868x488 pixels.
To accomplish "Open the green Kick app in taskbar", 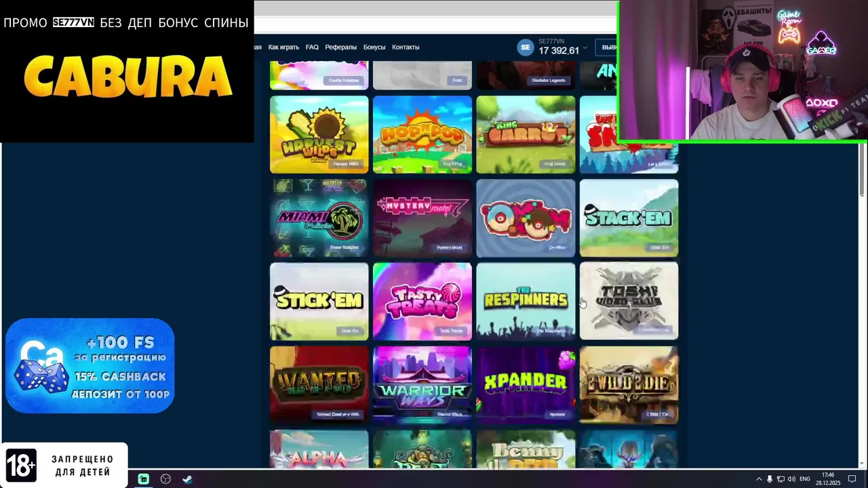I will tap(144, 479).
